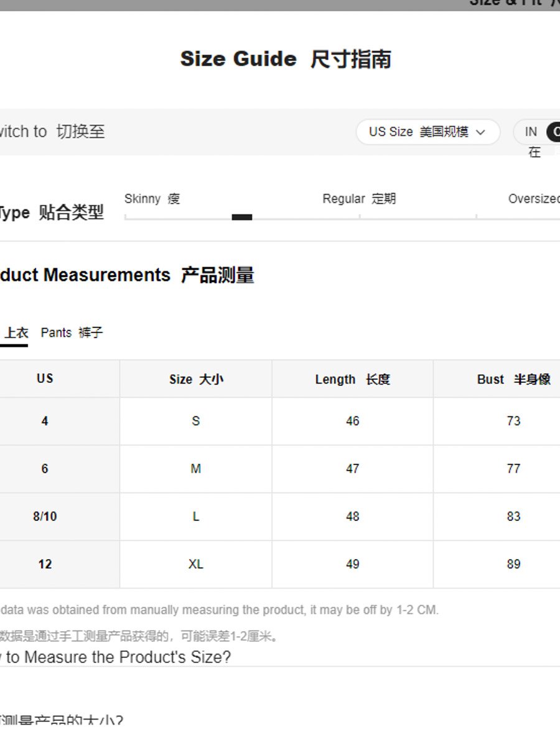Click the Chinese 手工测量 disclaimer line
Image resolution: width=560 pixels, height=747 pixels.
pos(139,636)
